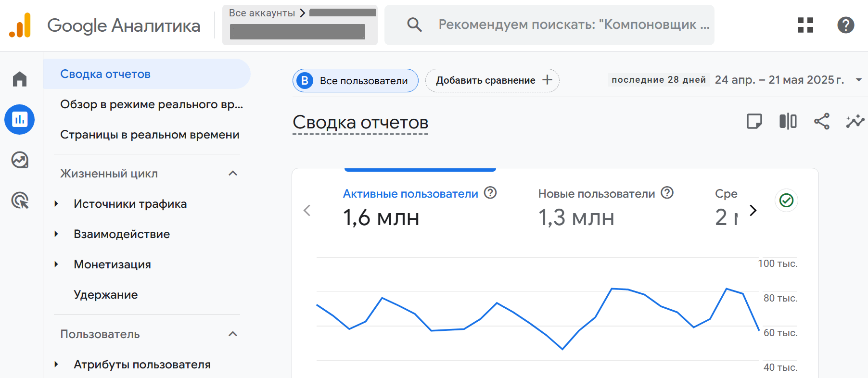Click the Help question mark icon

tap(845, 25)
